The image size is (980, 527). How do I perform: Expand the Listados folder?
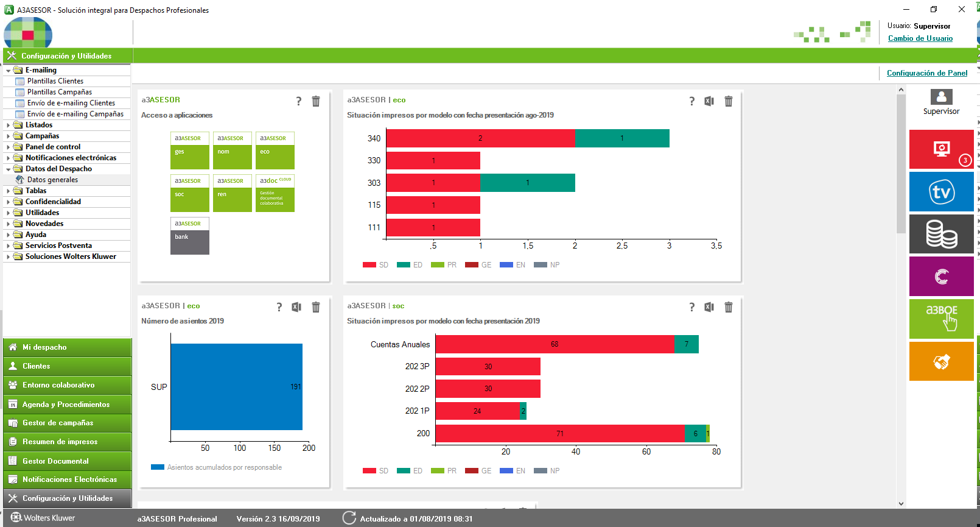[8, 125]
